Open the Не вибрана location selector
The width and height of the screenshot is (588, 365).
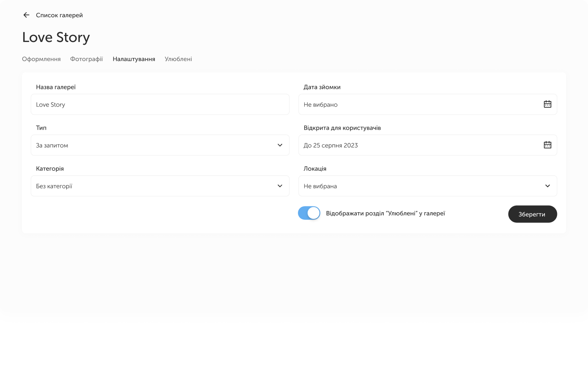pyautogui.click(x=419, y=186)
